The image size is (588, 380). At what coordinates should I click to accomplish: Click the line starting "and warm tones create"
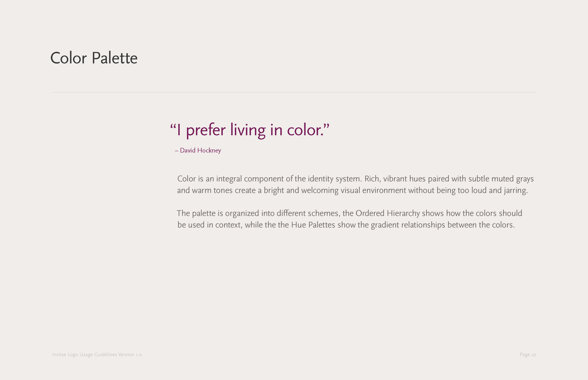(x=352, y=190)
